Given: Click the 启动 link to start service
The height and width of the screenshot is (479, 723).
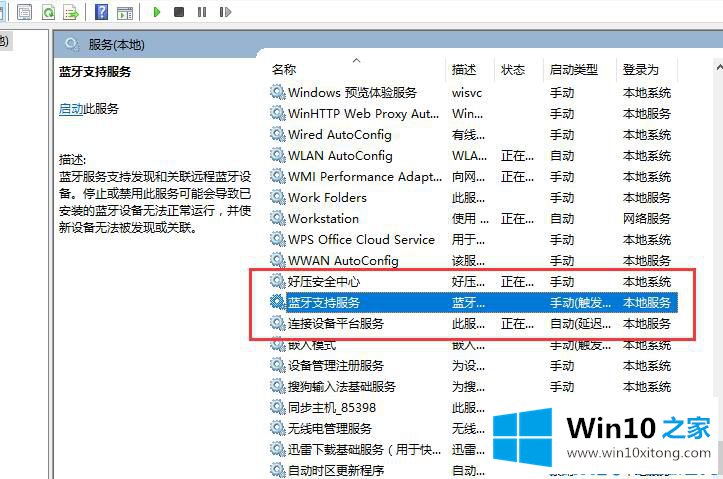Looking at the screenshot, I should [70, 109].
